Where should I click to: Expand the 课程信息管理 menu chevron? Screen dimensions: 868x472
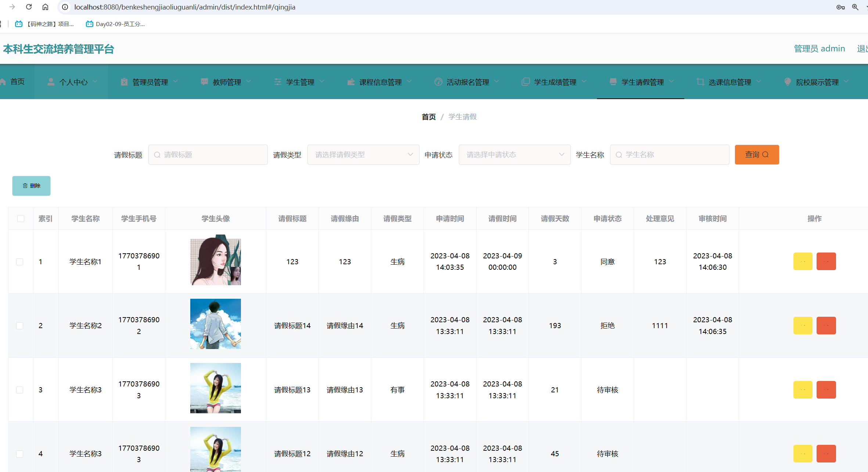[409, 81]
